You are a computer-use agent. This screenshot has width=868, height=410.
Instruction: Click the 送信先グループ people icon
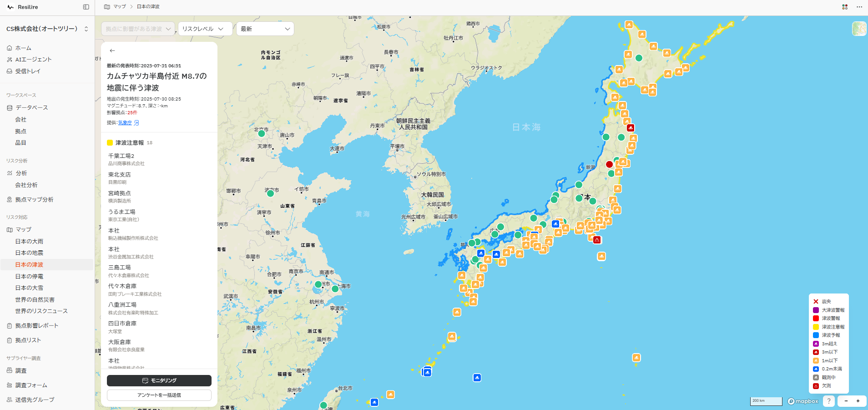pyautogui.click(x=10, y=400)
